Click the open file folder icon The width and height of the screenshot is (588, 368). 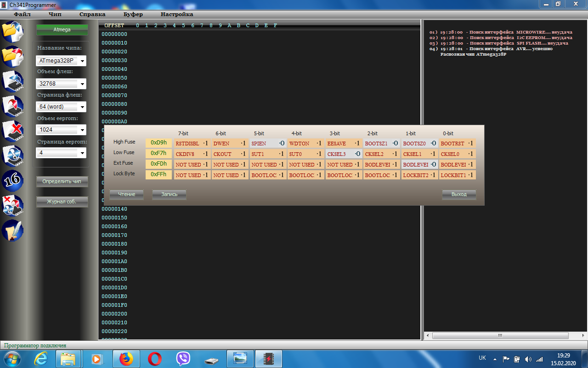[12, 31]
